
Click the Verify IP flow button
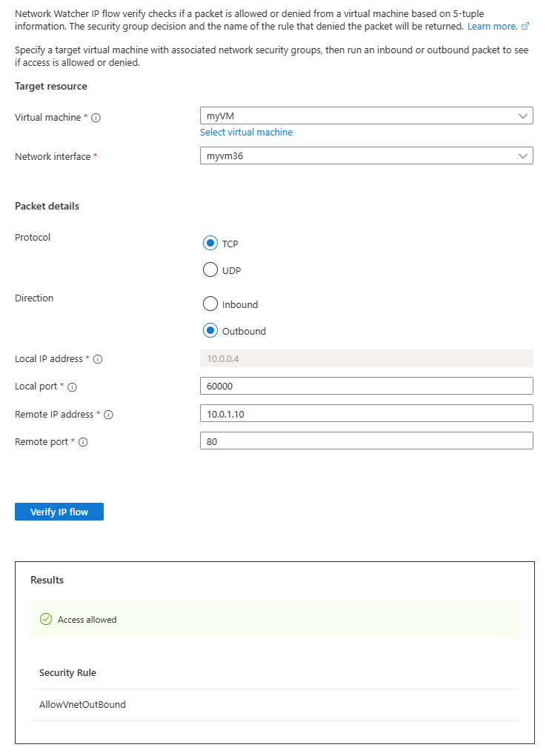point(59,512)
